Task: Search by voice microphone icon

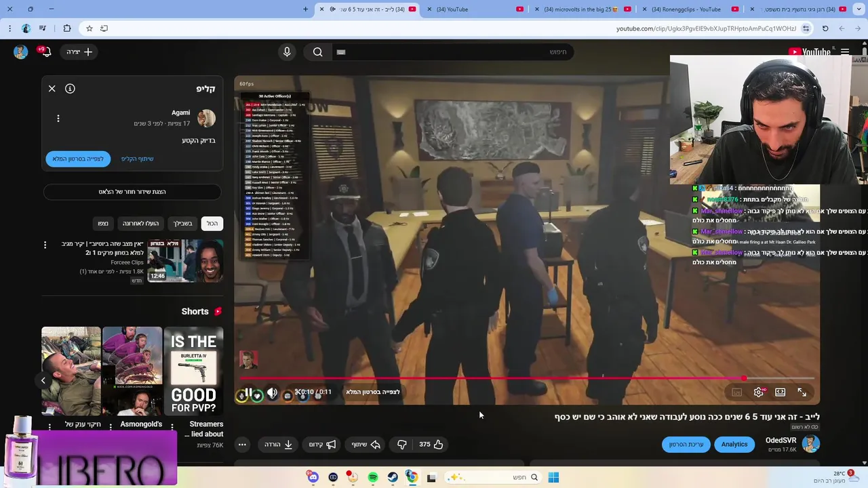Action: click(x=287, y=52)
